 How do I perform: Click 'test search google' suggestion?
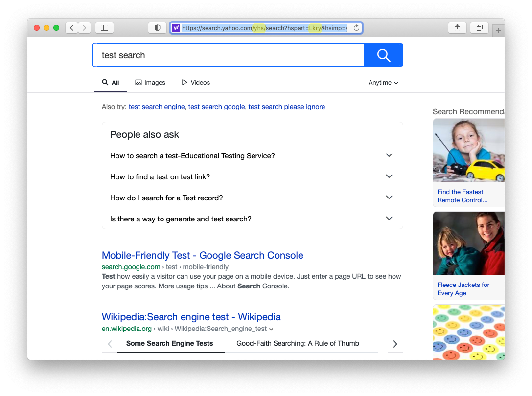click(216, 107)
